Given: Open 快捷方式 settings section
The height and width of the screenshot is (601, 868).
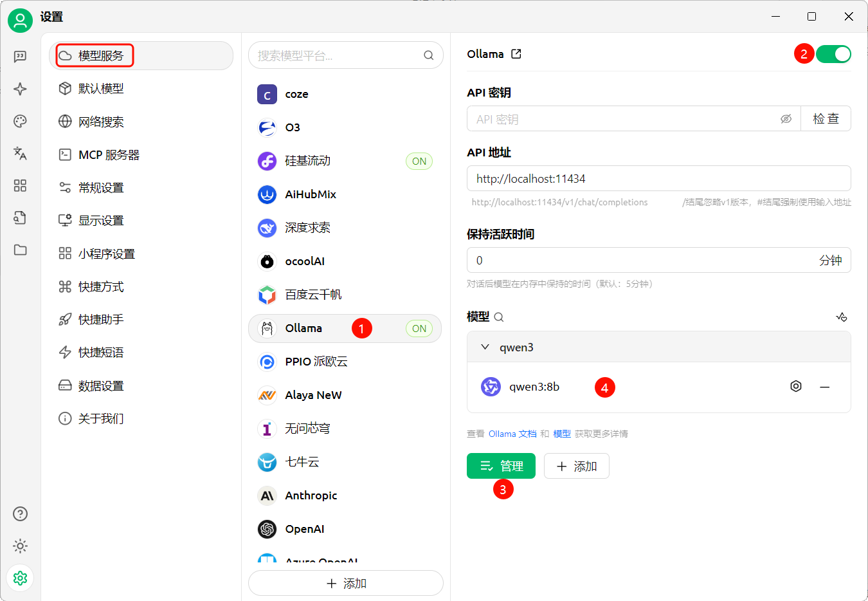Looking at the screenshot, I should (x=141, y=286).
